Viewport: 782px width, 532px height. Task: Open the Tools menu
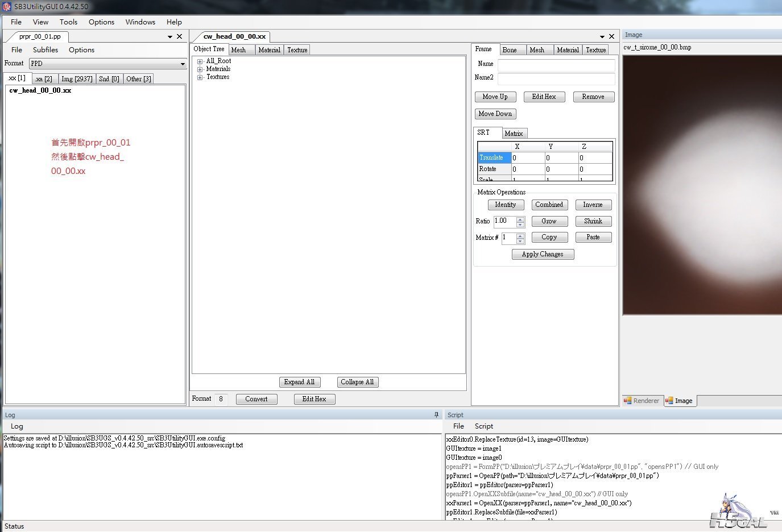pyautogui.click(x=68, y=22)
